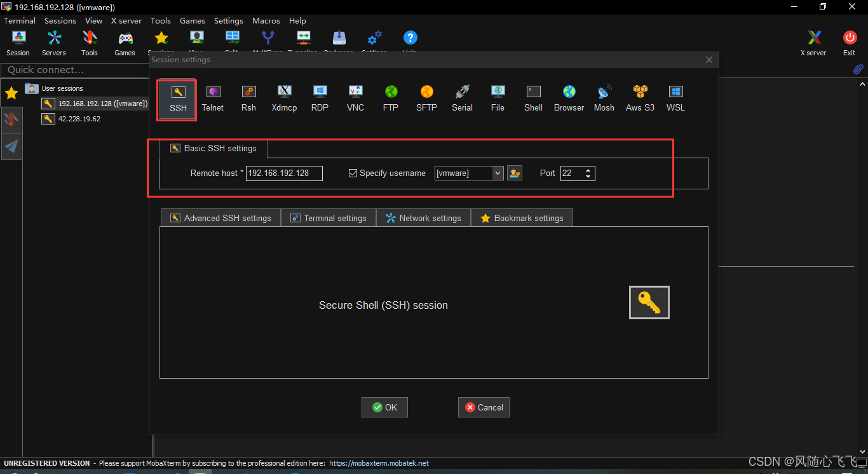868x474 pixels.
Task: Click the Cancel button
Action: tap(484, 407)
